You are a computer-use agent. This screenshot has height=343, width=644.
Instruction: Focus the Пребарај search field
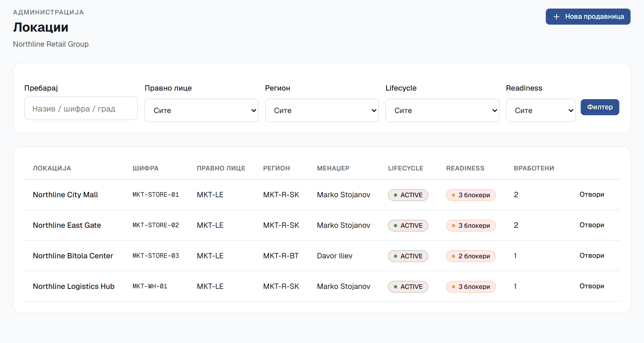(x=81, y=108)
